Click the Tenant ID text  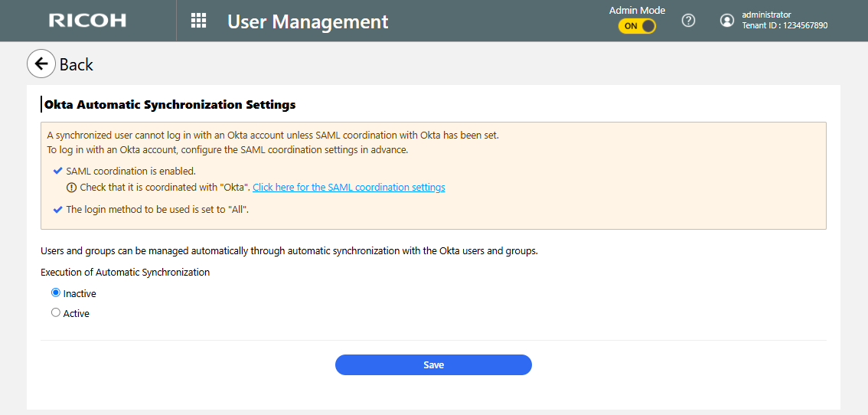coord(785,26)
